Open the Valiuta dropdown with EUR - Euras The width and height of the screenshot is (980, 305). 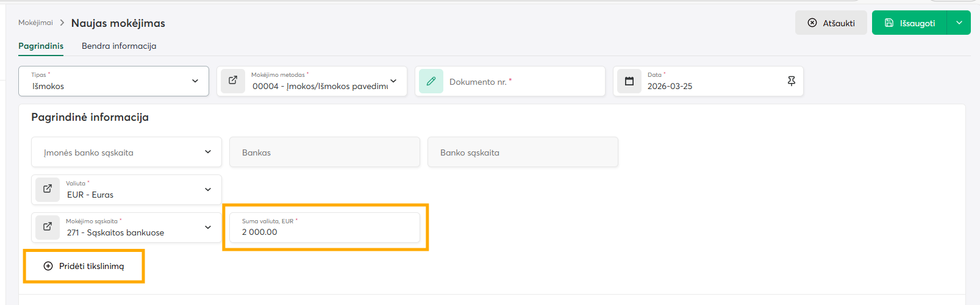click(208, 190)
